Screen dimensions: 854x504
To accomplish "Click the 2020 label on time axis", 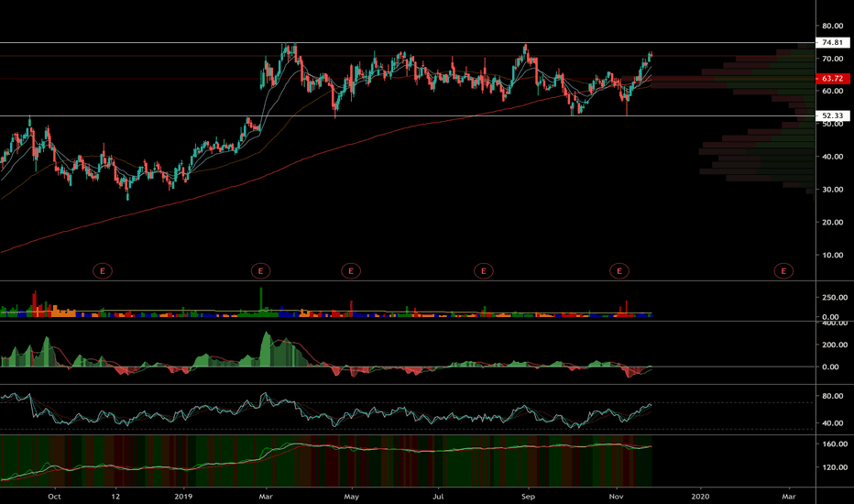I will coord(700,497).
